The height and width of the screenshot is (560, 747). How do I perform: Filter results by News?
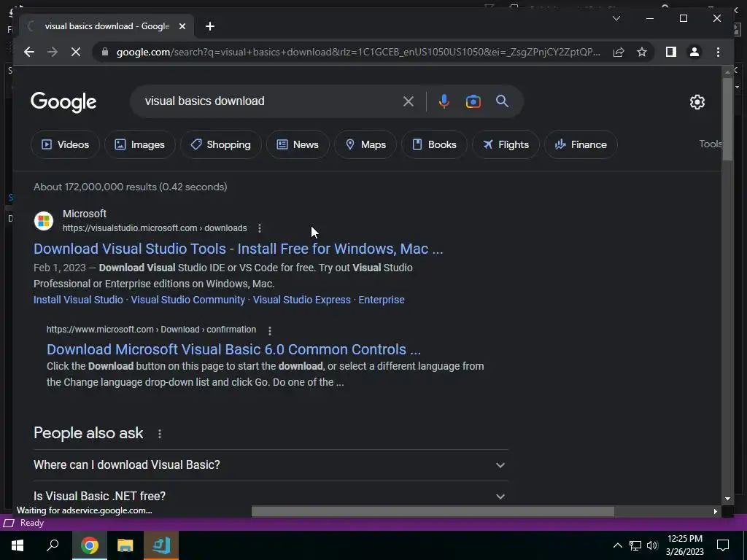tap(298, 144)
